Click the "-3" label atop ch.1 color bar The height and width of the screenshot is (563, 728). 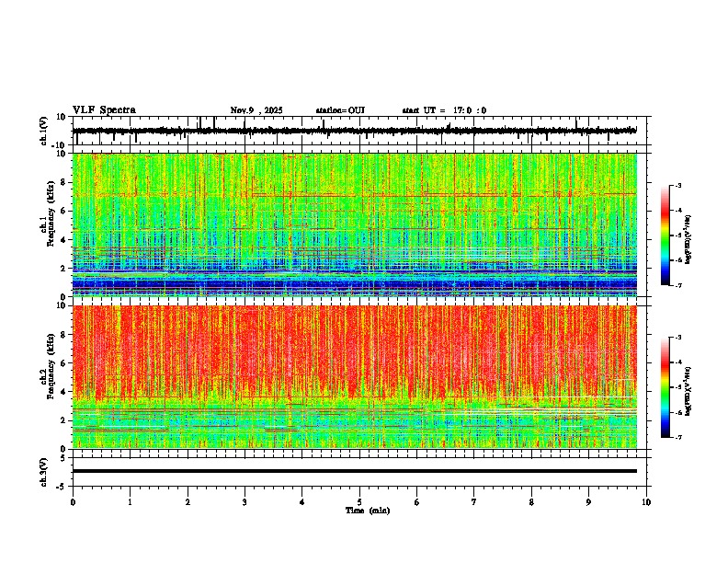point(678,186)
